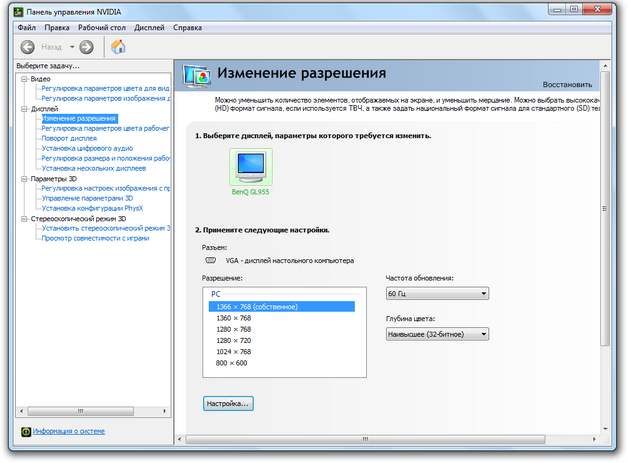The image size is (628, 463).
Task: Open Регулировка параметров изображения under Видео
Action: click(106, 99)
